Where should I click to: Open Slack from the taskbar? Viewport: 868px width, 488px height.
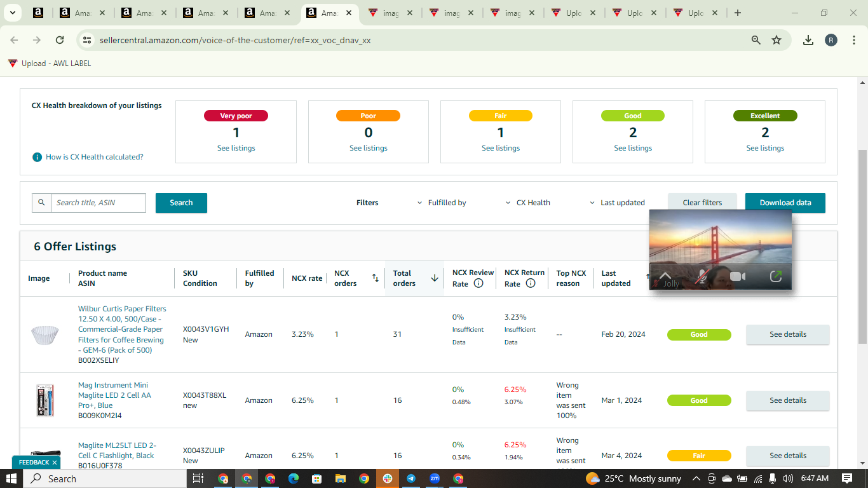[388, 478]
